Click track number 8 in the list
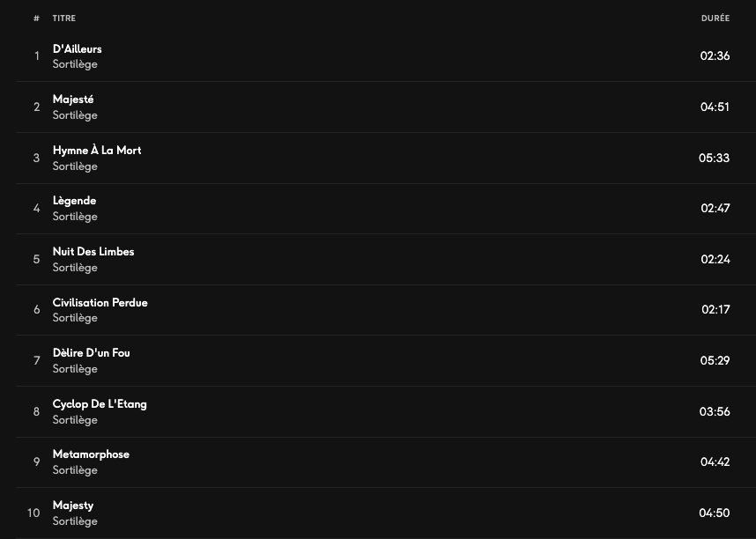The image size is (756, 539). (x=36, y=412)
